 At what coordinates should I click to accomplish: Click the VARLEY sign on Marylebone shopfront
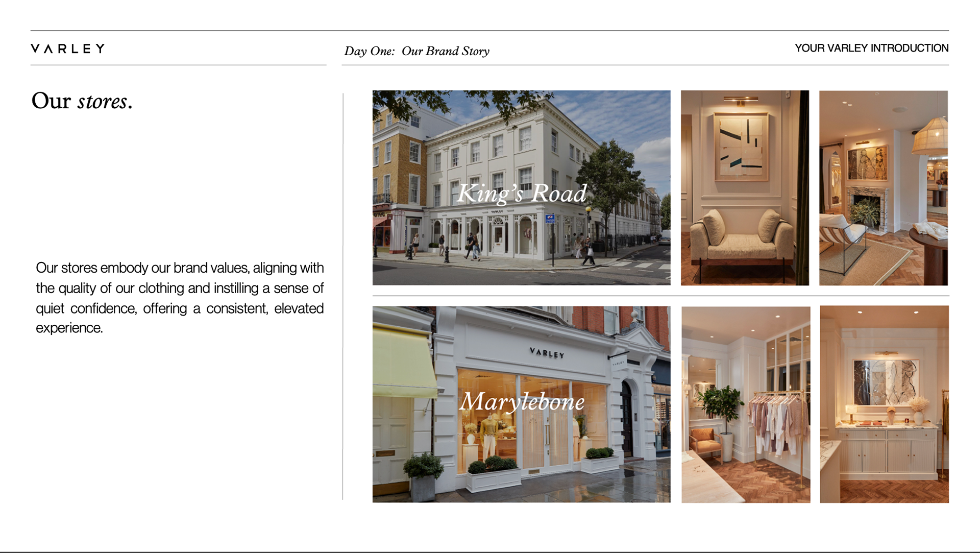tap(547, 353)
